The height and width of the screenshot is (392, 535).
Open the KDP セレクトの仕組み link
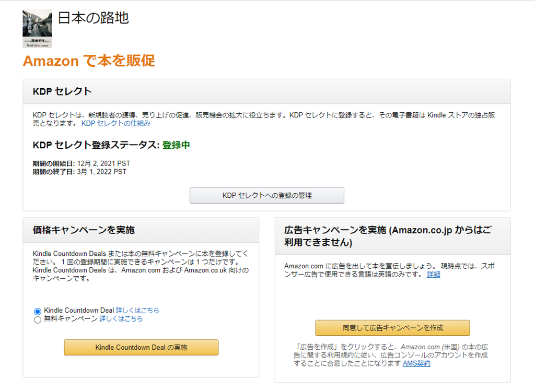(115, 123)
